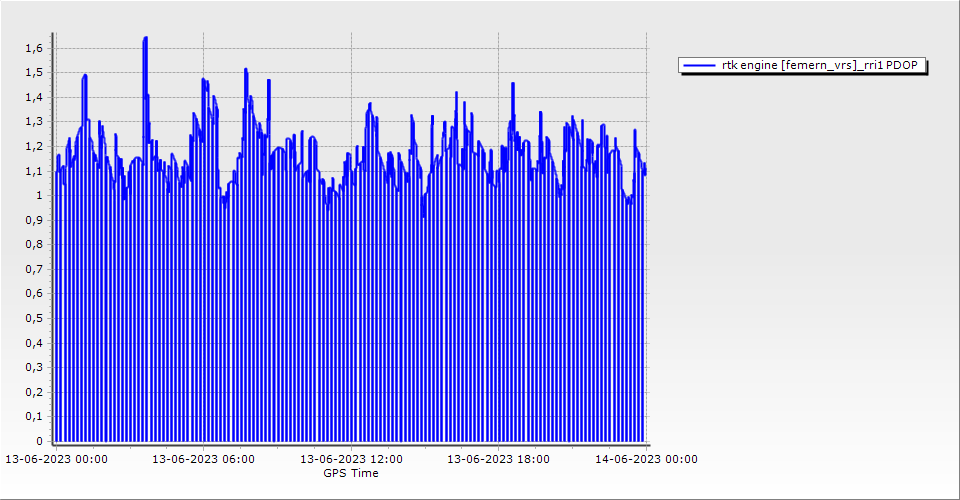
Task: Select the '13-06-2023 12:00' x-axis label
Action: pos(352,459)
